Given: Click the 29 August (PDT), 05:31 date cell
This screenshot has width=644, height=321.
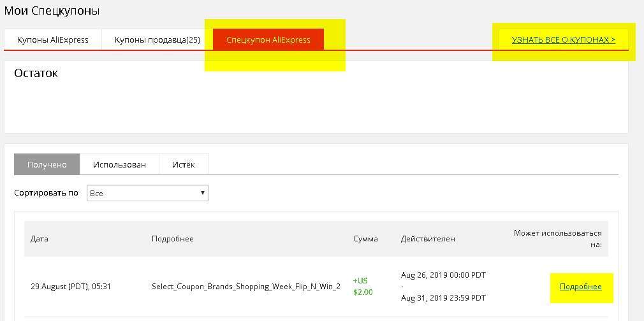Looking at the screenshot, I should click(71, 287).
